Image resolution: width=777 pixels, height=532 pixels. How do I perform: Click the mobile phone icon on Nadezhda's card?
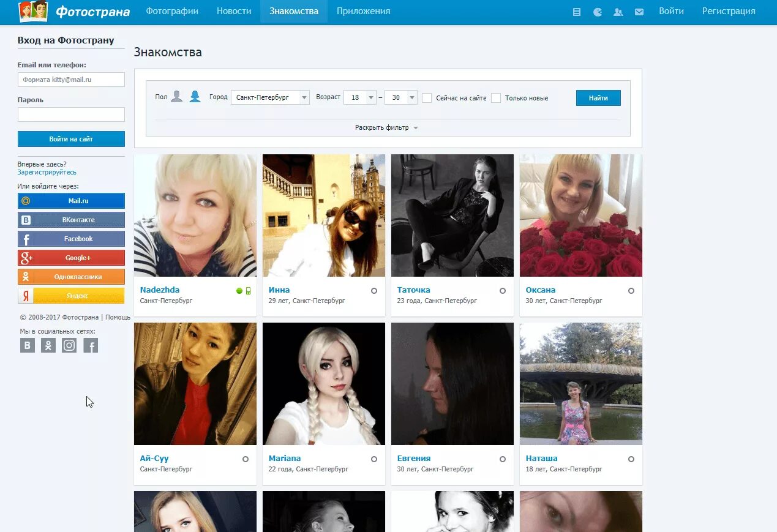[x=248, y=291]
